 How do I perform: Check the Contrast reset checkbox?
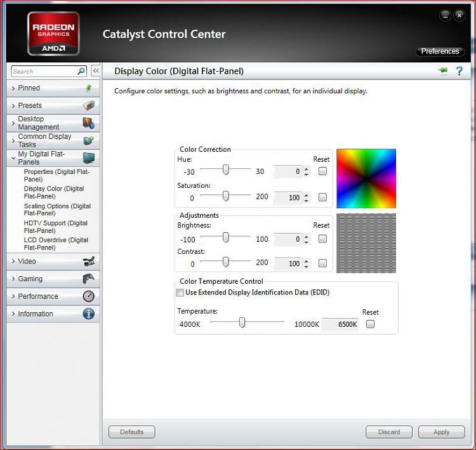click(x=322, y=263)
